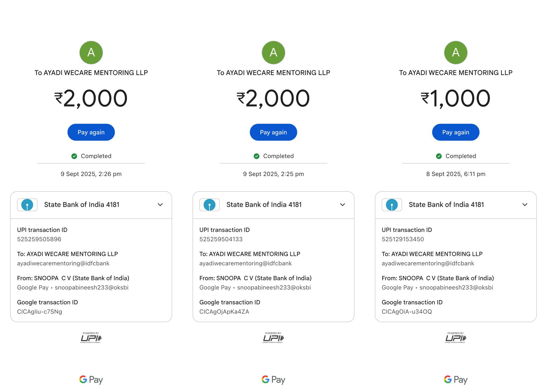This screenshot has height=392, width=547.
Task: Click the green avatar on the 2:26 pm receipt
Action: (91, 53)
